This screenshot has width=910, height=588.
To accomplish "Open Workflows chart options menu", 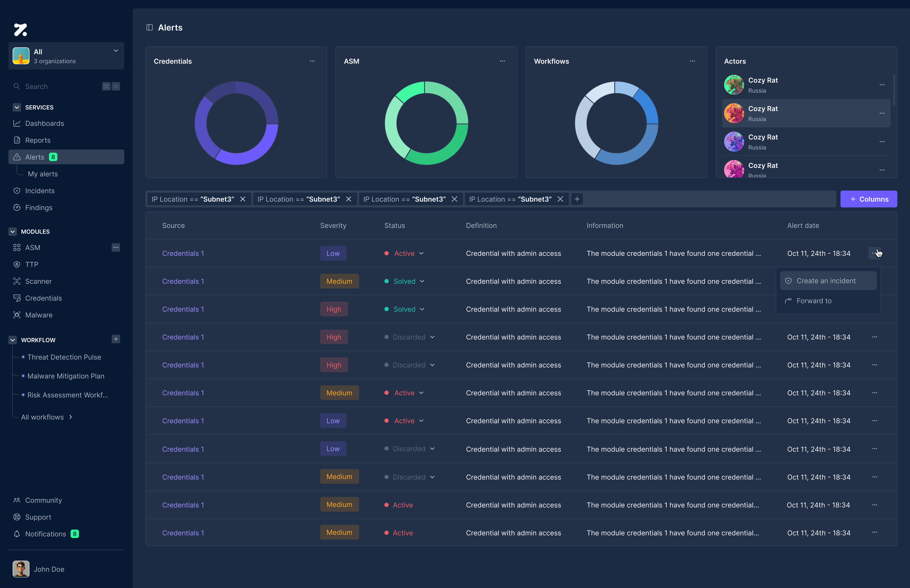I will [x=692, y=61].
